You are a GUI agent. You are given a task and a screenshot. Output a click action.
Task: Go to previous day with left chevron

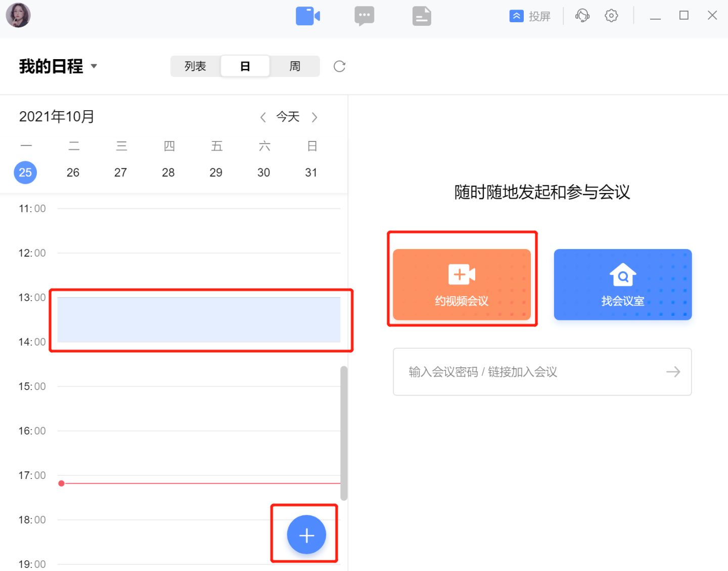263,117
